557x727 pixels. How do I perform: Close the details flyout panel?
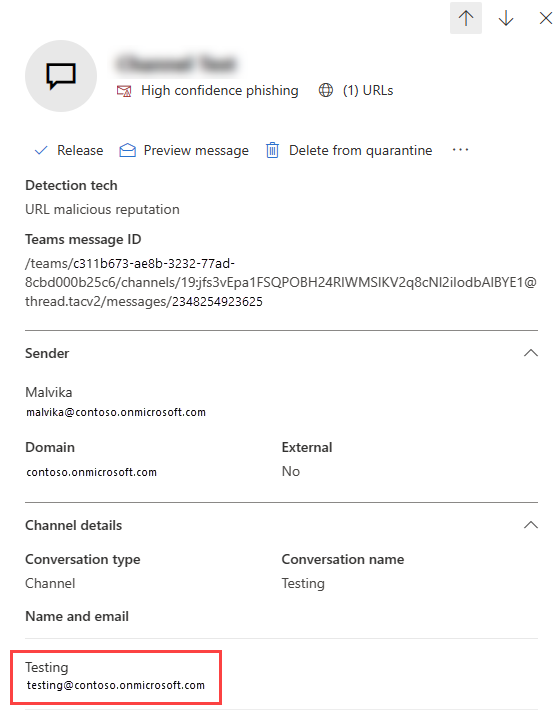coord(546,18)
